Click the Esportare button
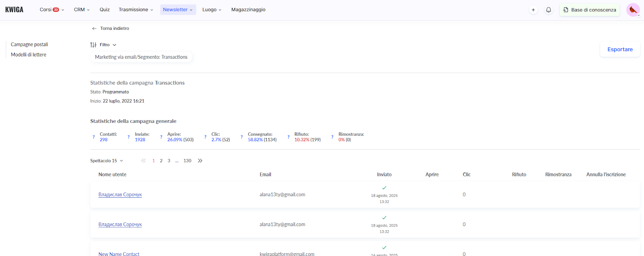 (x=620, y=49)
